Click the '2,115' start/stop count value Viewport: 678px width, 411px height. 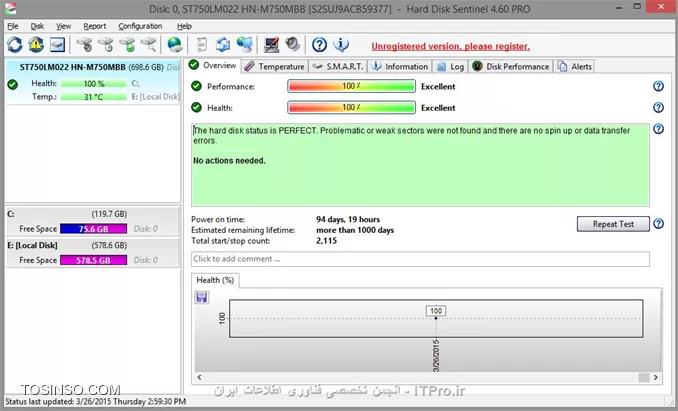pos(326,241)
